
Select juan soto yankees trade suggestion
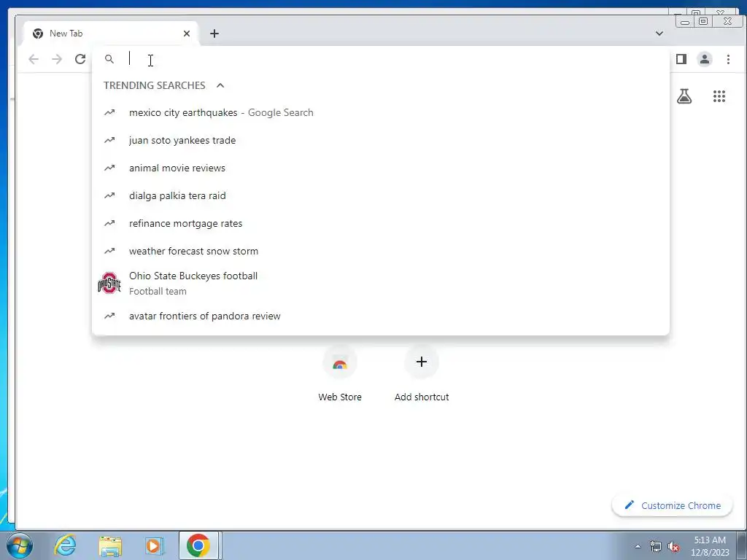pos(381,141)
